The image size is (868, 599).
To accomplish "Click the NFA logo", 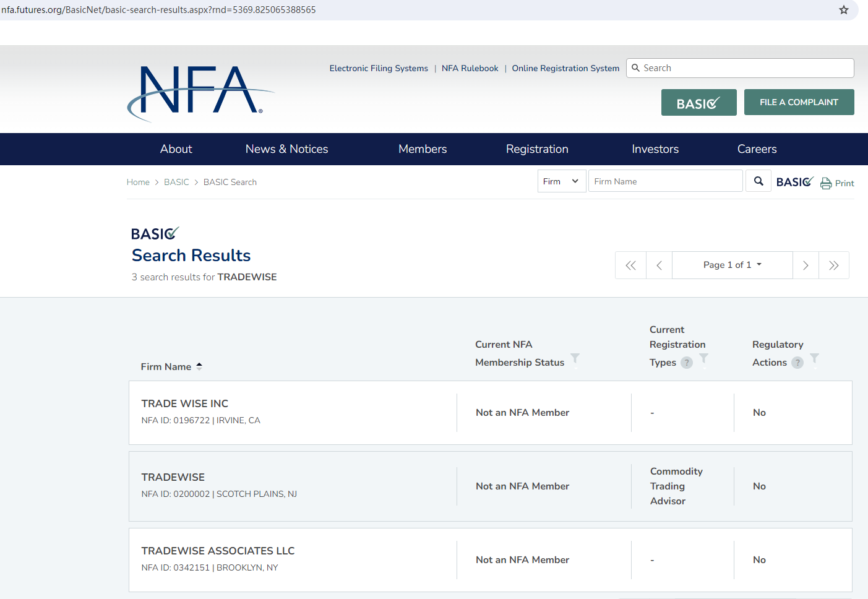I will coord(200,93).
